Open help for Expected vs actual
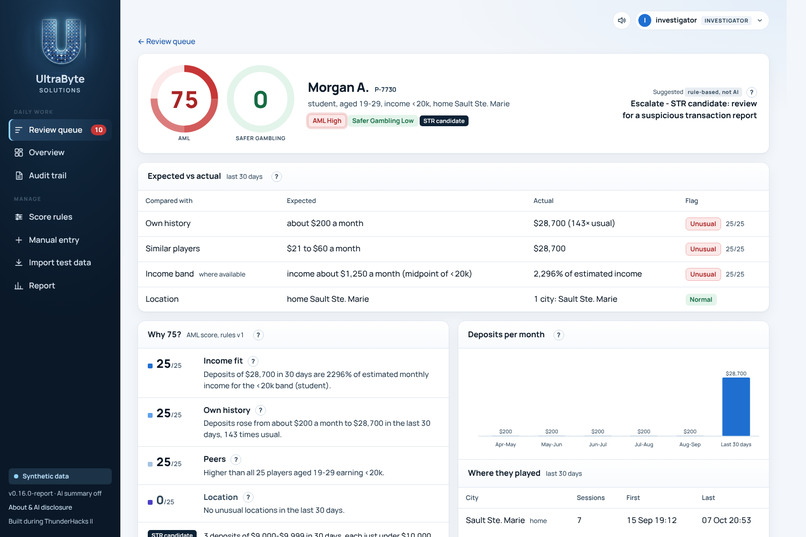The width and height of the screenshot is (806, 537). point(277,177)
